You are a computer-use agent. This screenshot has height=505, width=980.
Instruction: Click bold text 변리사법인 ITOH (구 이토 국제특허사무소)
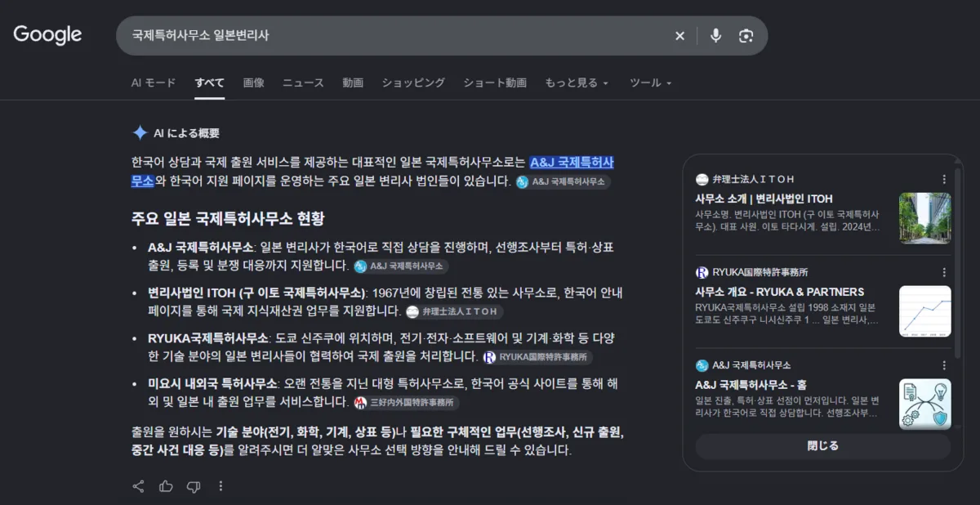tap(256, 293)
